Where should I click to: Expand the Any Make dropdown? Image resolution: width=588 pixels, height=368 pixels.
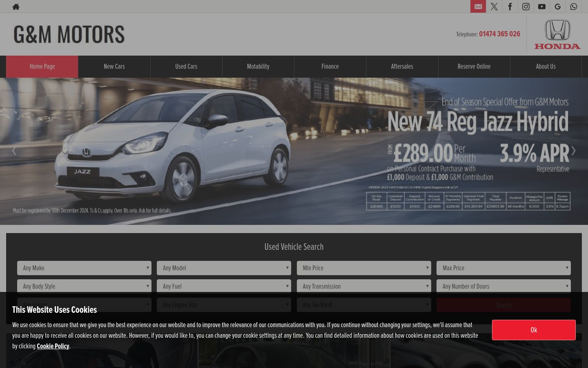coord(84,268)
